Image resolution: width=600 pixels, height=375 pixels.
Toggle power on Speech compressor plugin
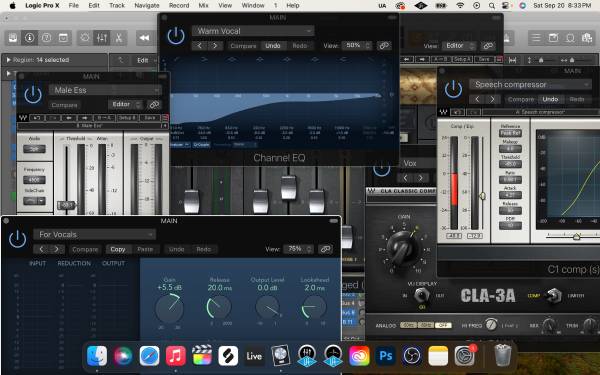pyautogui.click(x=453, y=89)
